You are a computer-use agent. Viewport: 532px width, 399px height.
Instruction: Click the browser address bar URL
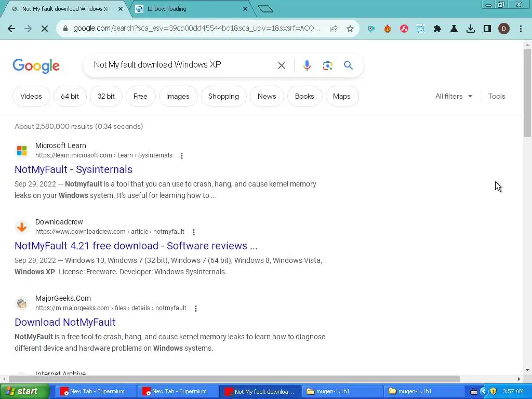(x=197, y=29)
